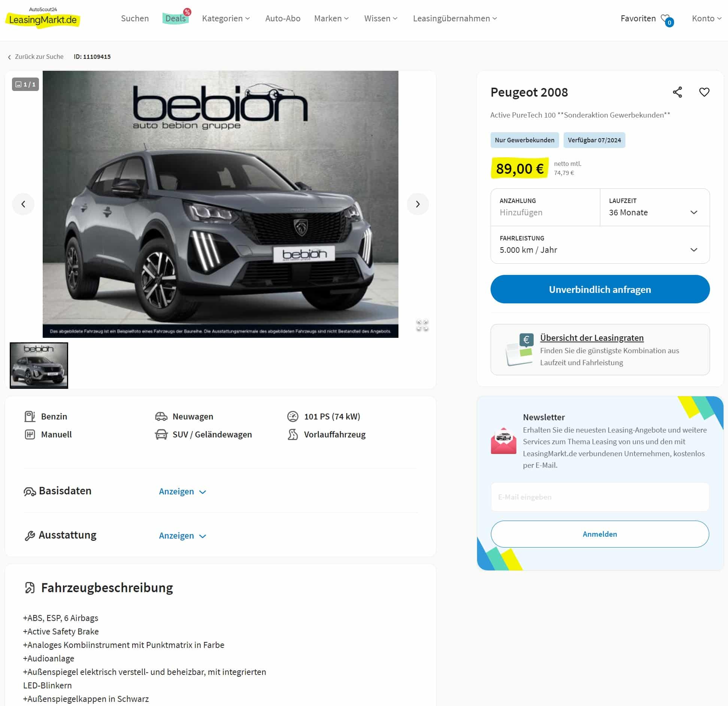
Task: Add Peugeot 2008 to favorites with heart icon
Action: tap(704, 92)
